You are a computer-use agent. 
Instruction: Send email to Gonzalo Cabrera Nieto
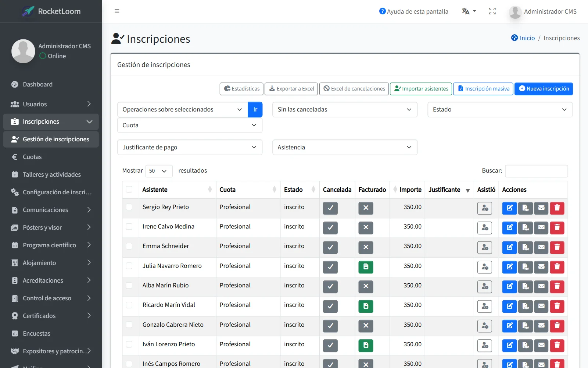(x=541, y=326)
